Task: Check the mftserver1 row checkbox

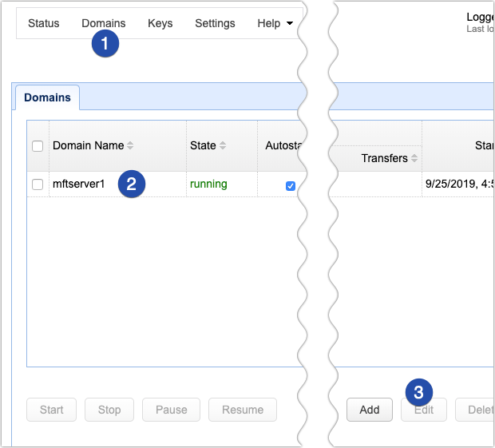Action: (38, 184)
